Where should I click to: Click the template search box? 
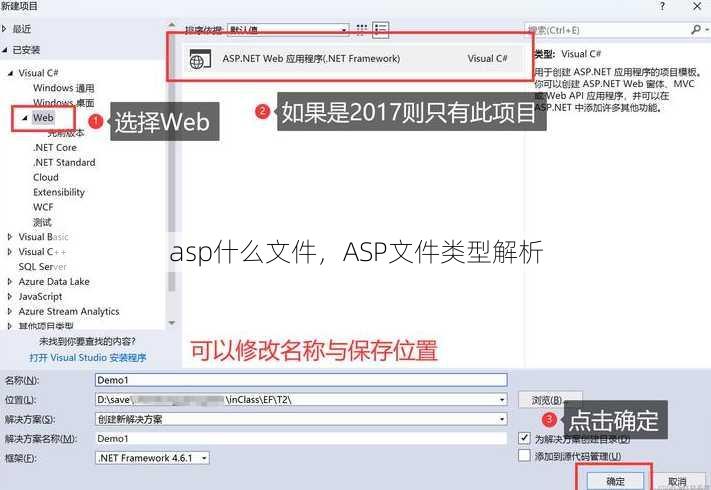pyautogui.click(x=608, y=30)
